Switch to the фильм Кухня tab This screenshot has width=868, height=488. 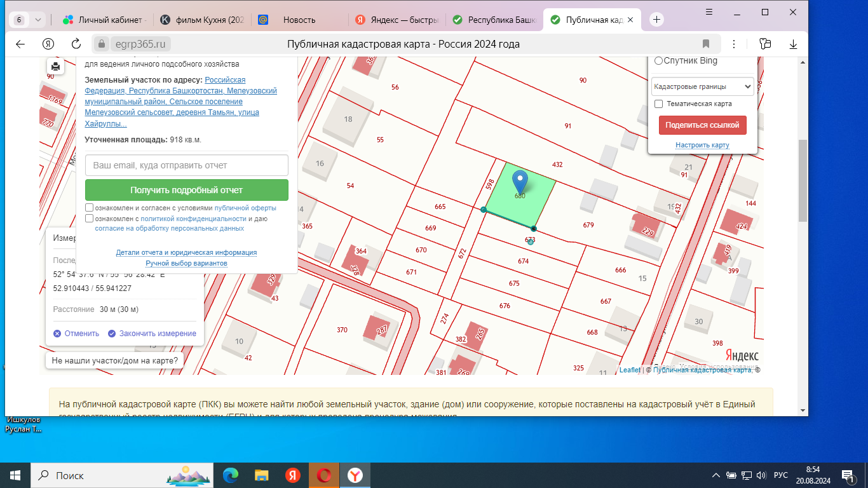coord(202,20)
